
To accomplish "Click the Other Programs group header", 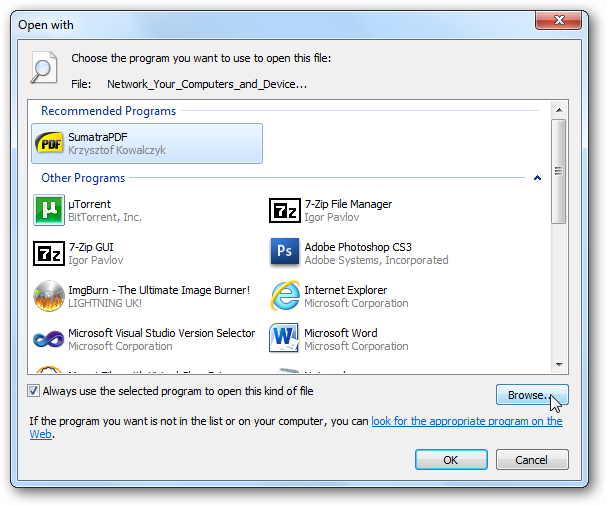I will click(83, 178).
